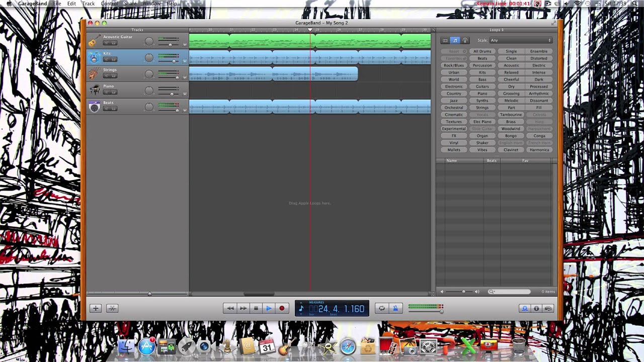Select the Beats track drum machine icon
This screenshot has height=362, width=644.
(94, 107)
